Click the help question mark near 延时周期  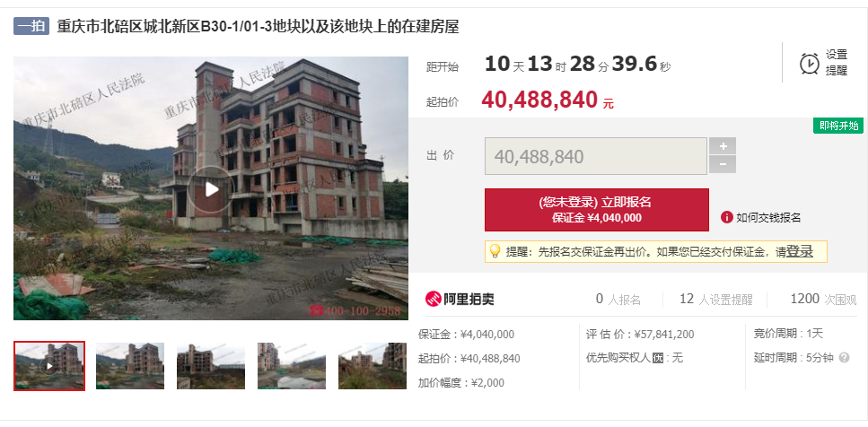(x=844, y=358)
